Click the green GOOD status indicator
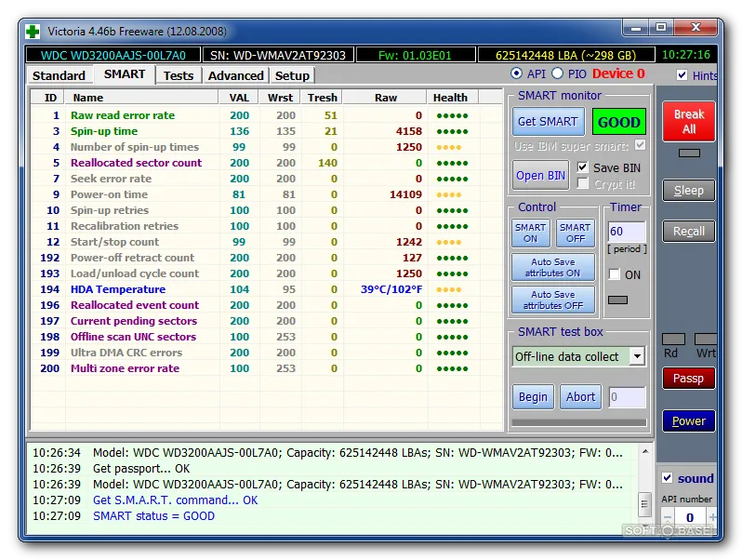 [619, 122]
